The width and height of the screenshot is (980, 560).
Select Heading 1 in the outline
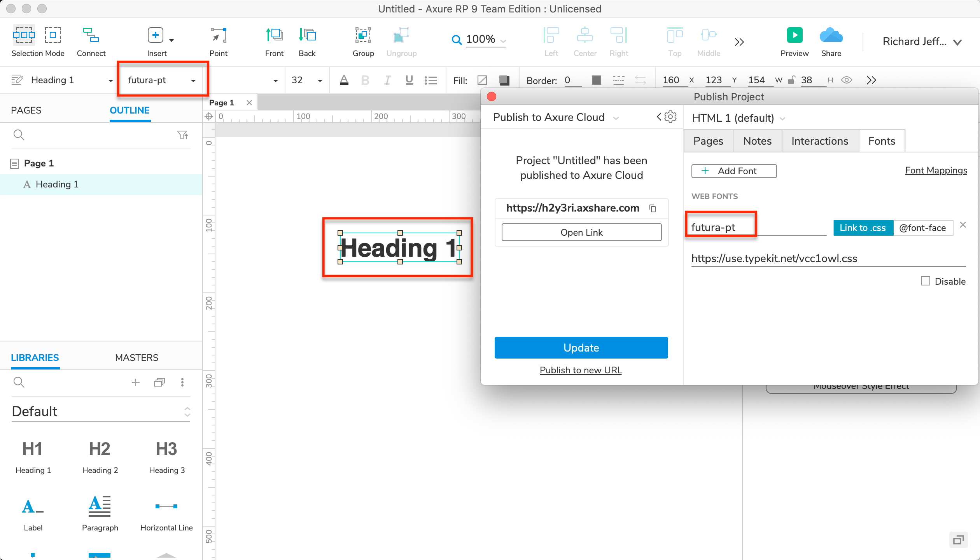pos(57,184)
